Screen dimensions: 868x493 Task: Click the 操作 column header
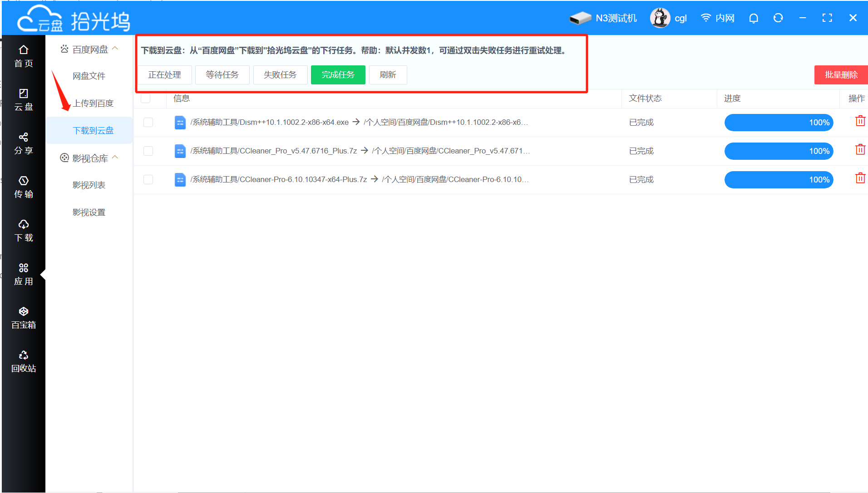point(857,99)
